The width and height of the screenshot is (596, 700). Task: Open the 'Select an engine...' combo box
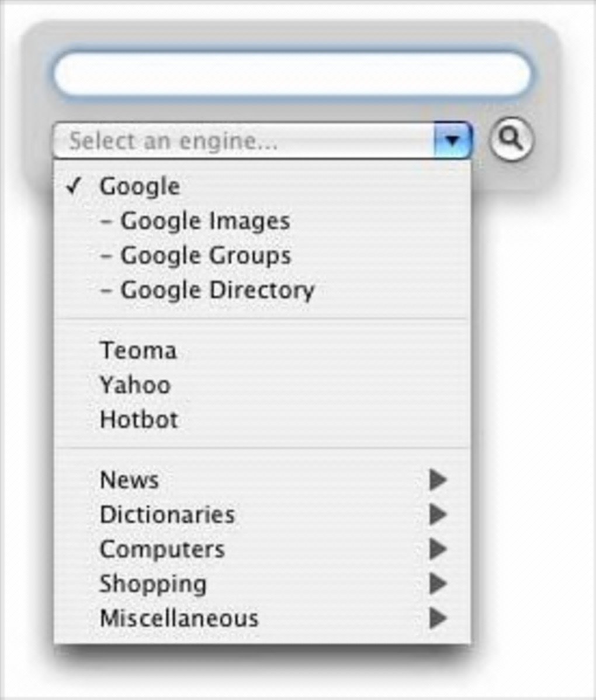[244, 140]
